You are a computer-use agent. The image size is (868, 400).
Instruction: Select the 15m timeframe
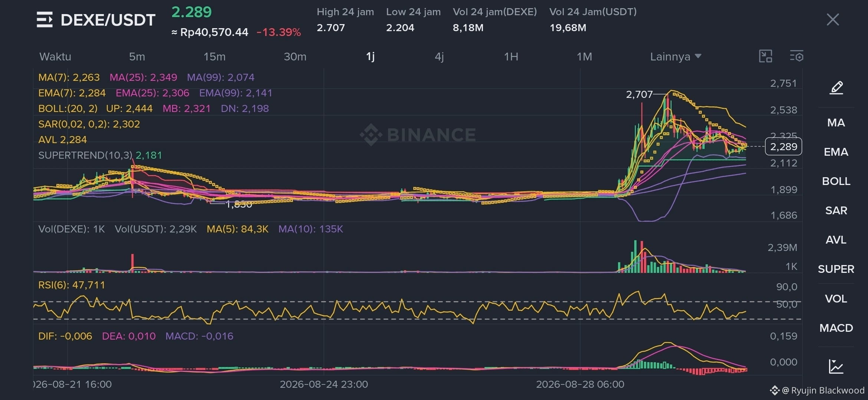214,56
